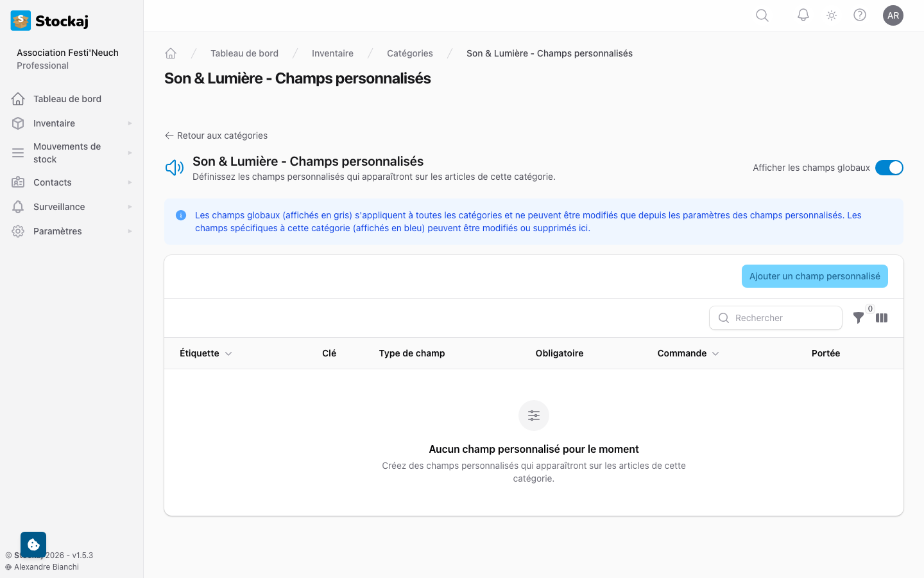Expand Surveillance submenu arrow
The height and width of the screenshot is (578, 924).
click(x=130, y=207)
